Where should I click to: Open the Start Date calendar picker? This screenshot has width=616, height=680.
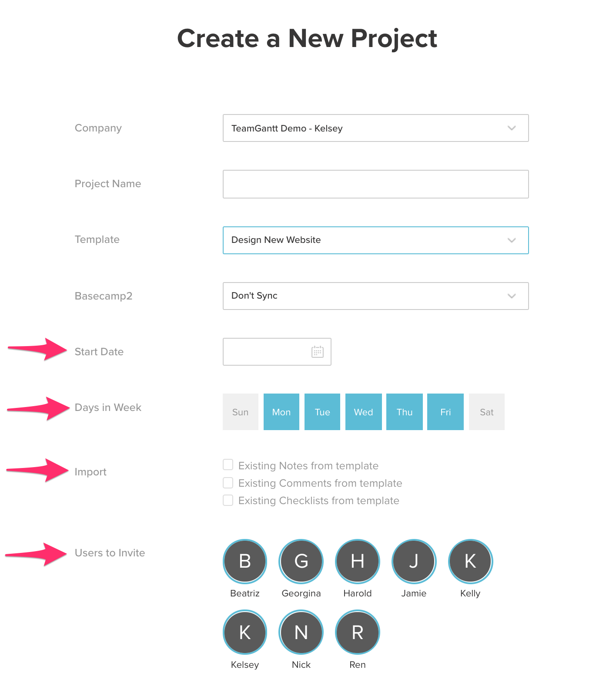click(317, 352)
